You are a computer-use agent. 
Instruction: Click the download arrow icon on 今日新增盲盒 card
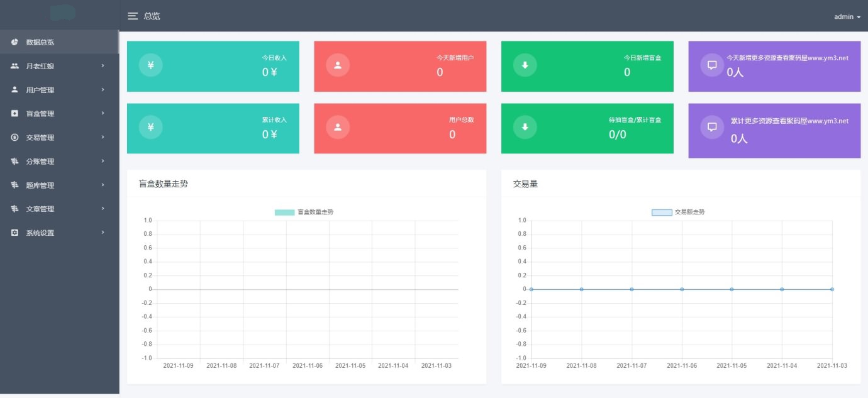[525, 65]
